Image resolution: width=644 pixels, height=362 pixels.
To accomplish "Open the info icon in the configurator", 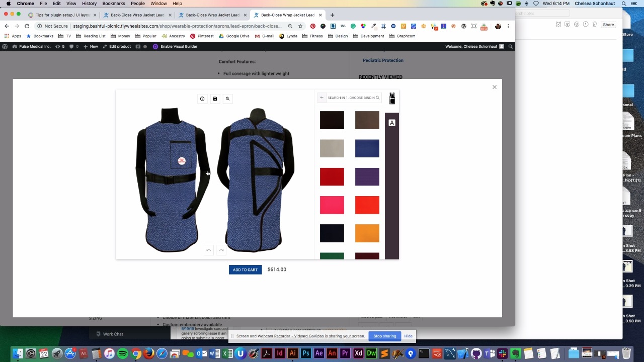I will coord(202,99).
